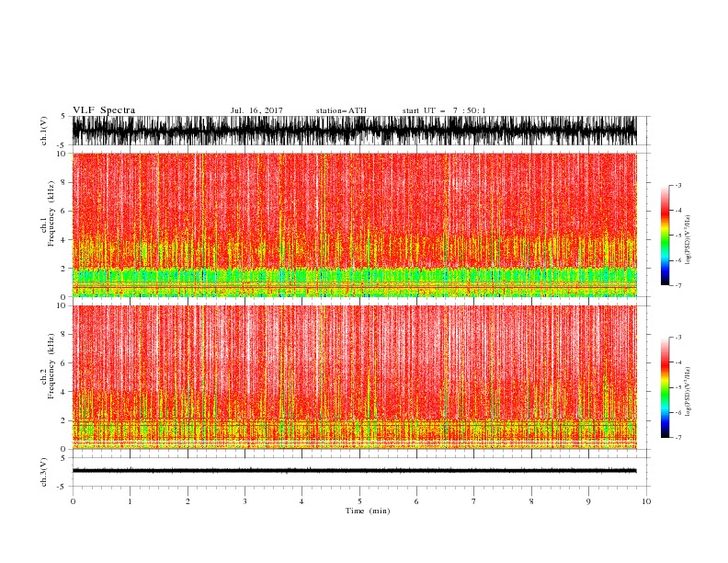The height and width of the screenshot is (563, 728).
Task: Click the "-5" tick on ch.3(V) axis
Action: [x=63, y=487]
